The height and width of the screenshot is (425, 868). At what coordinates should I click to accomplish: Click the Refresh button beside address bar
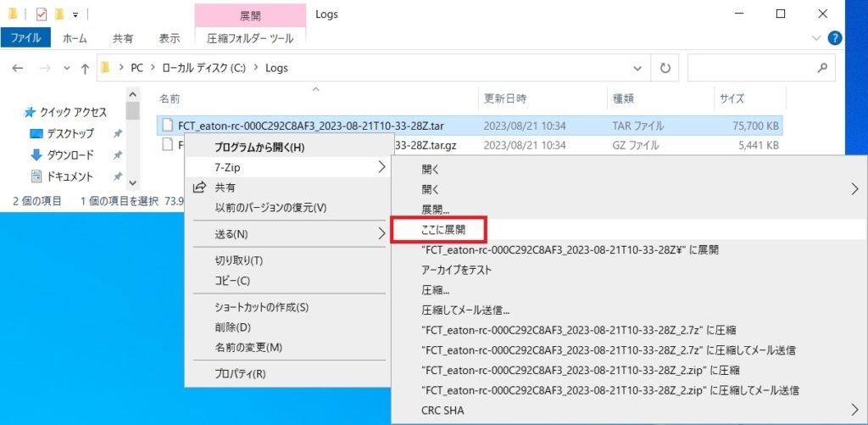click(x=665, y=68)
